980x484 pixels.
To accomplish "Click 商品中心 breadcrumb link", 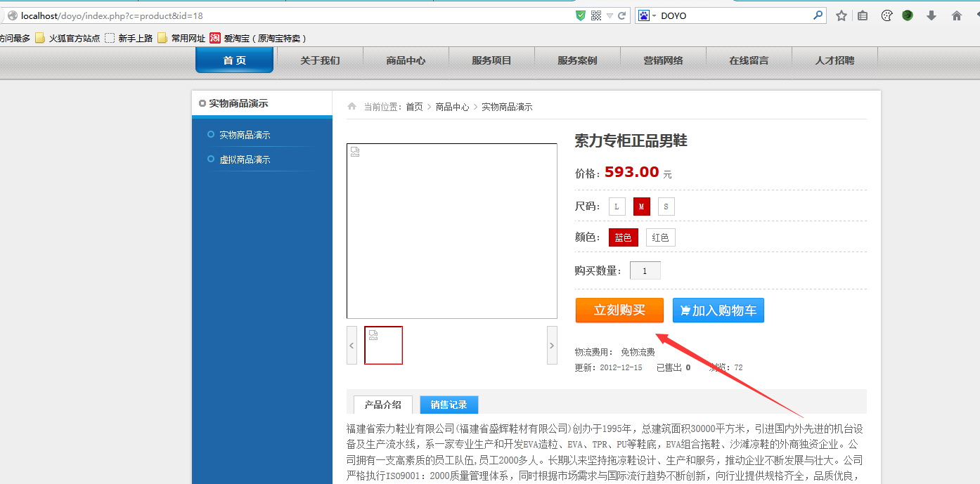I will 452,107.
